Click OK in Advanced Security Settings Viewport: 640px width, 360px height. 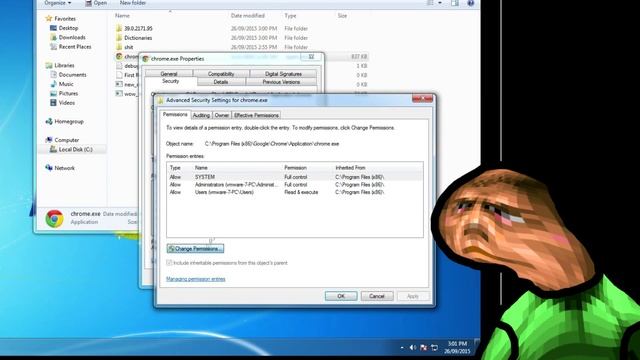pos(341,296)
